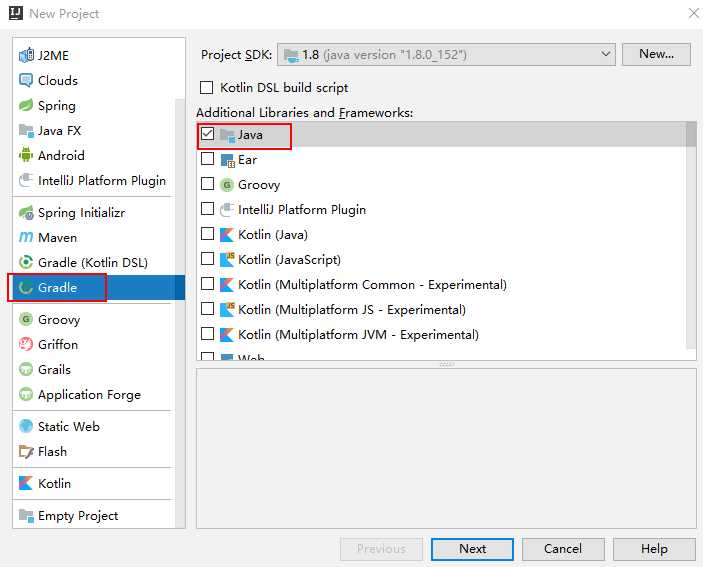Click the IntelliJ Platform Plugin icon in sidebar
703x567 pixels.
(26, 180)
